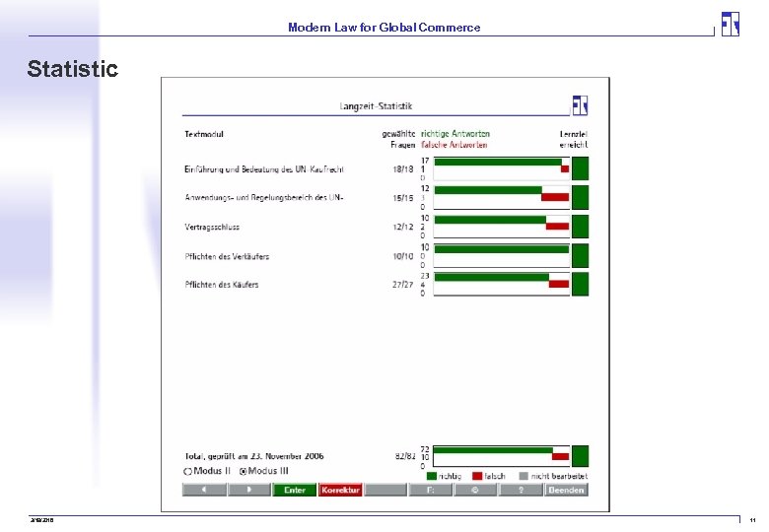Viewport: 769px width, 532px height.
Task: Click the blank gray button after Korrektur
Action: click(385, 490)
